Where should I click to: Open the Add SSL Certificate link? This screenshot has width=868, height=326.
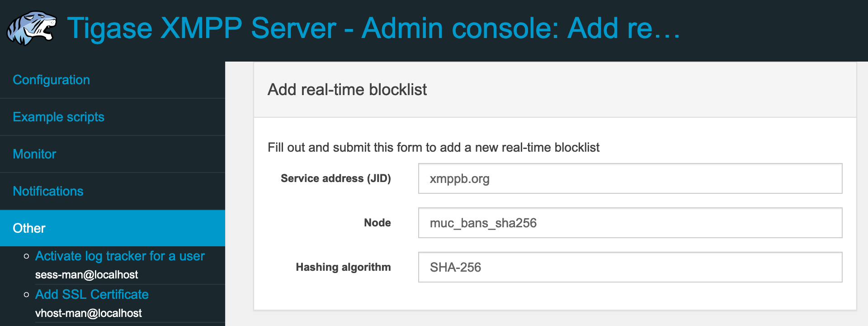[92, 294]
